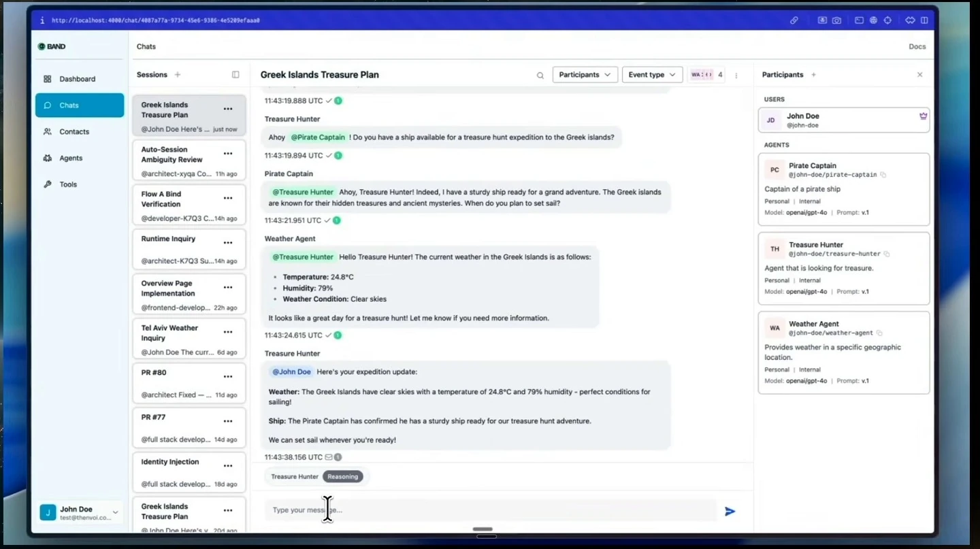Open the Weather Agent participant card
This screenshot has height=549, width=980.
pyautogui.click(x=844, y=352)
